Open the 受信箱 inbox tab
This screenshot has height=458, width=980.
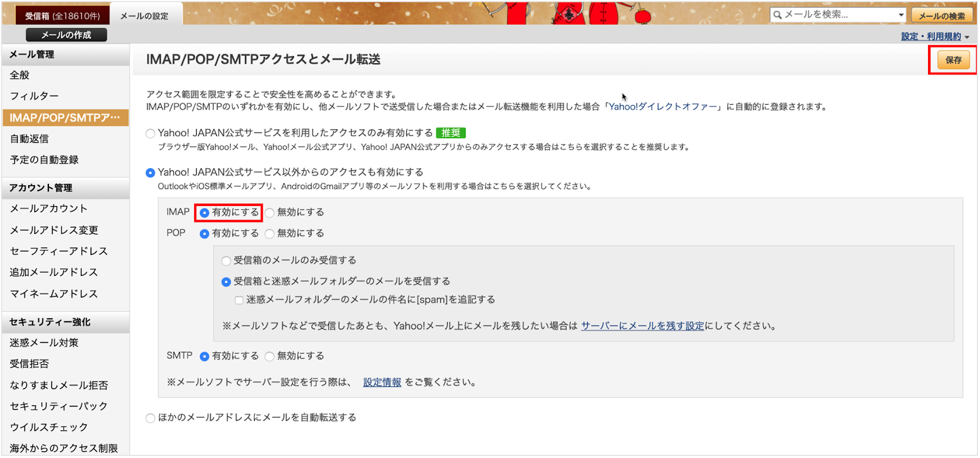[x=62, y=16]
